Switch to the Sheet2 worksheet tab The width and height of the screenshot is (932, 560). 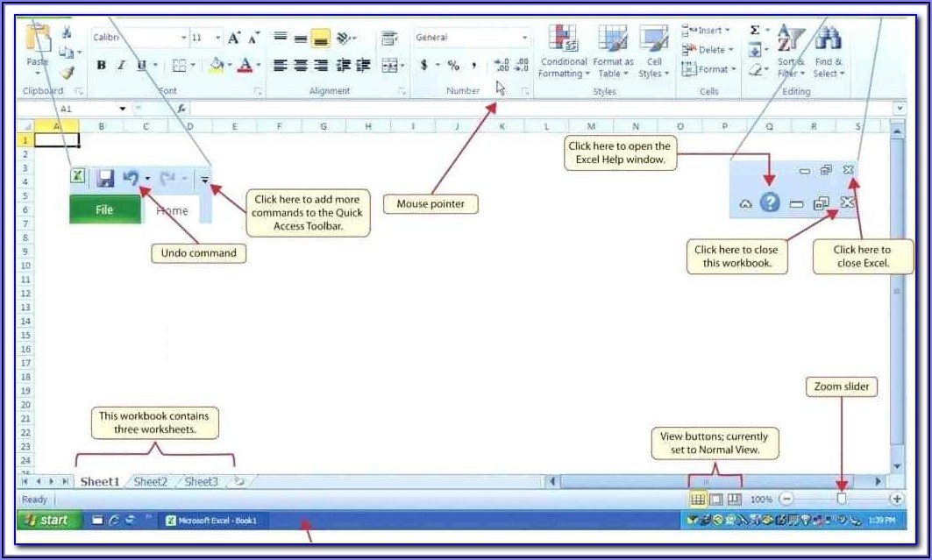pyautogui.click(x=151, y=481)
